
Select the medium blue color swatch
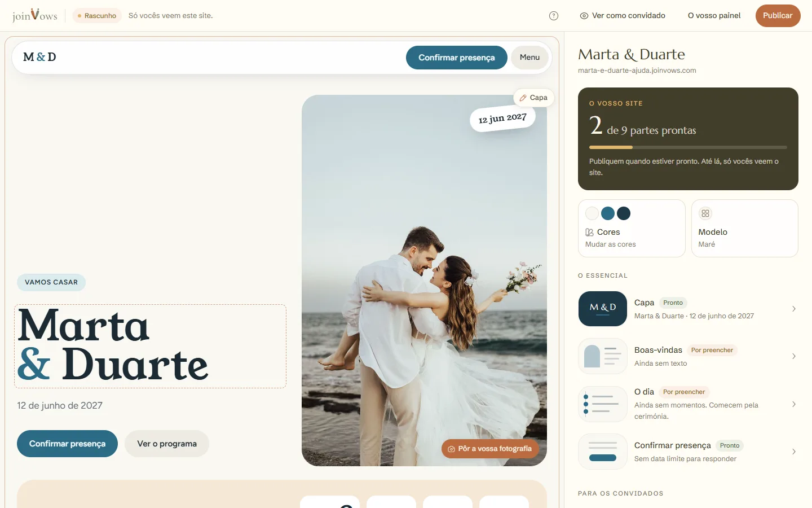[x=608, y=213]
